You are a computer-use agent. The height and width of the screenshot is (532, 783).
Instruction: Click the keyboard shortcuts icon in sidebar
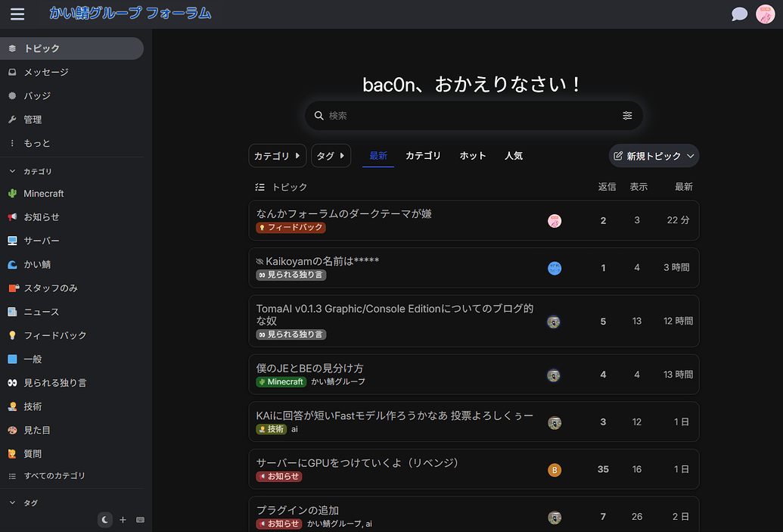pos(140,520)
